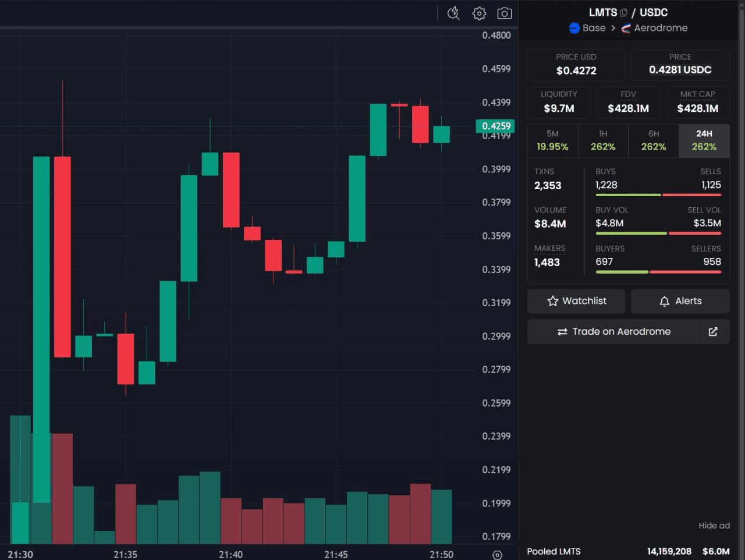This screenshot has height=560, width=745.
Task: Click the external link icon beside Trade
Action: tap(713, 332)
